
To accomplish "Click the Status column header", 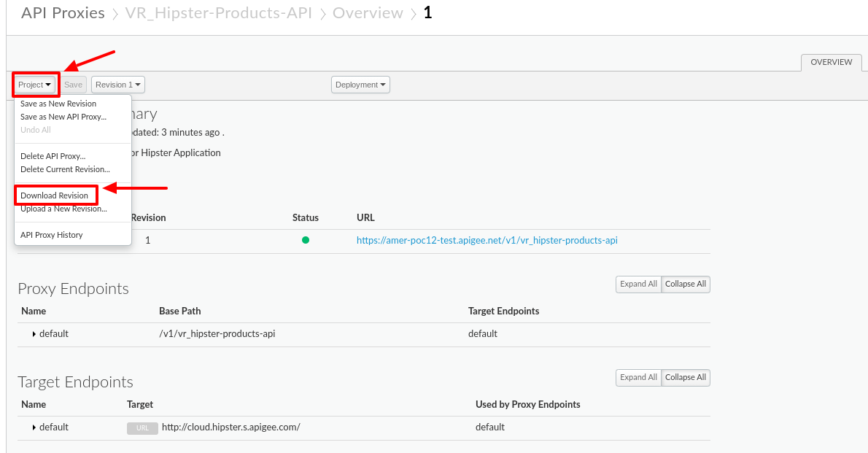I will click(x=306, y=217).
